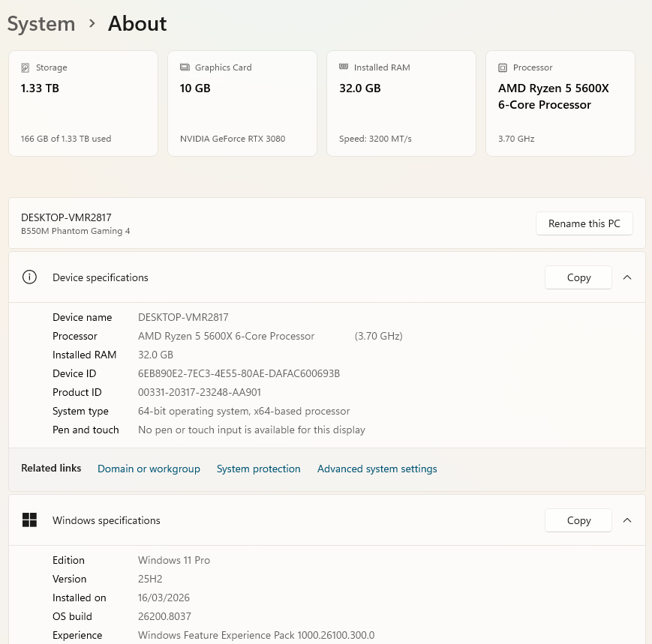Select the About breadcrumb item
652x644 pixels.
(x=137, y=23)
